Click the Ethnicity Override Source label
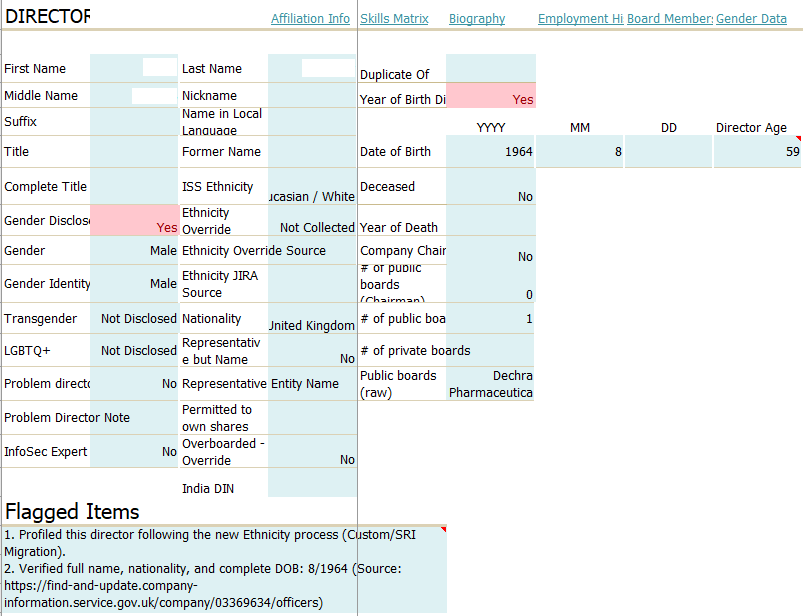803x616 pixels. [x=254, y=250]
